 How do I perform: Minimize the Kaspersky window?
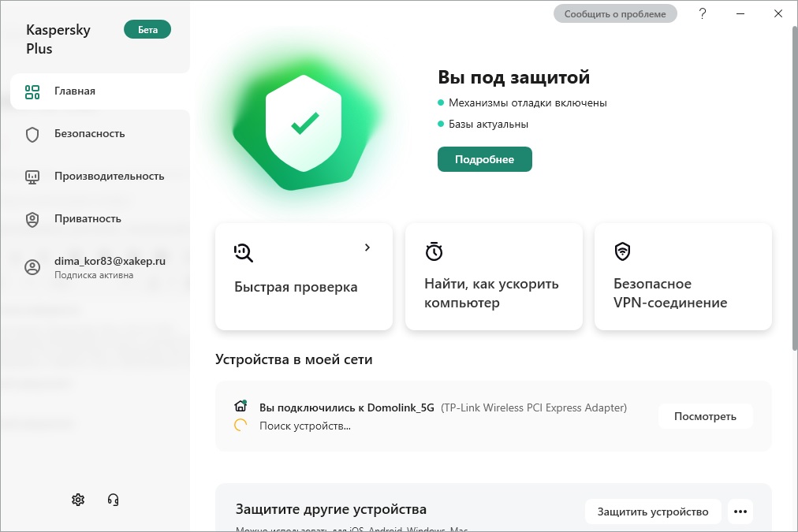tap(740, 13)
